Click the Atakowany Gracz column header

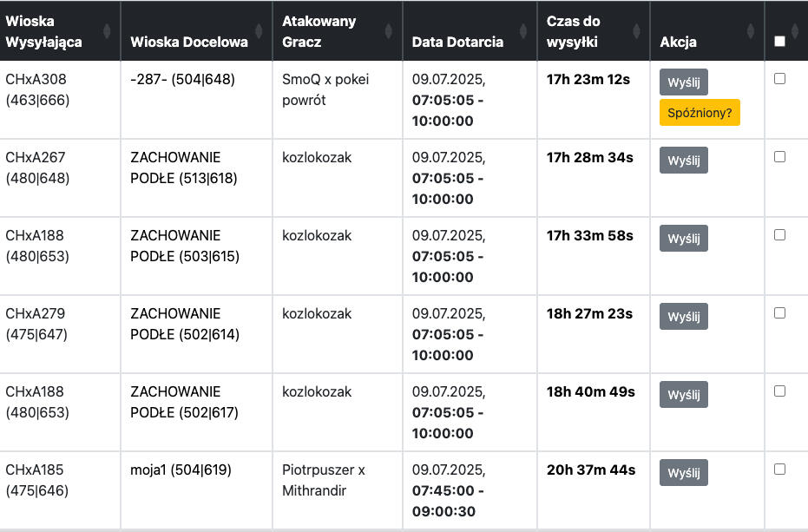coord(319,31)
